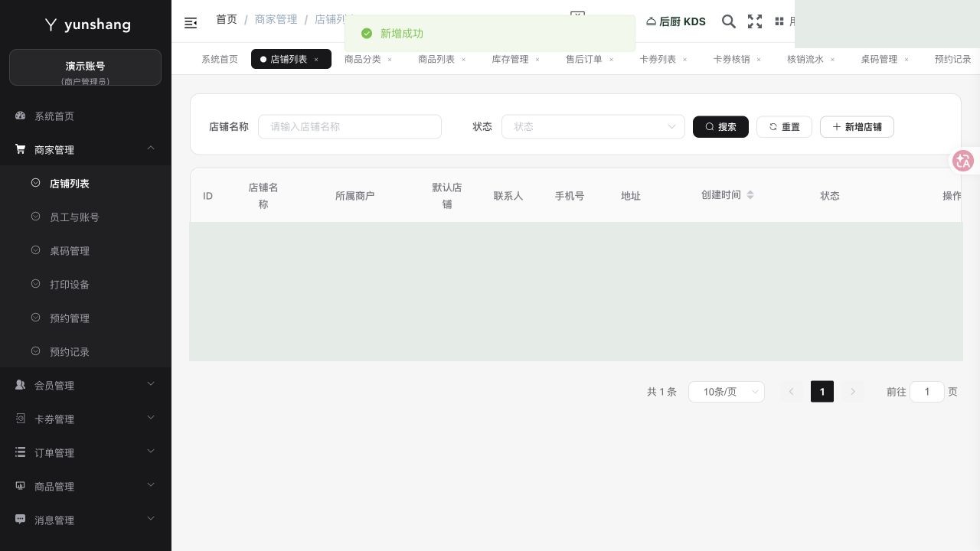Open the header search magnifier
This screenshot has height=551, width=980.
click(729, 21)
